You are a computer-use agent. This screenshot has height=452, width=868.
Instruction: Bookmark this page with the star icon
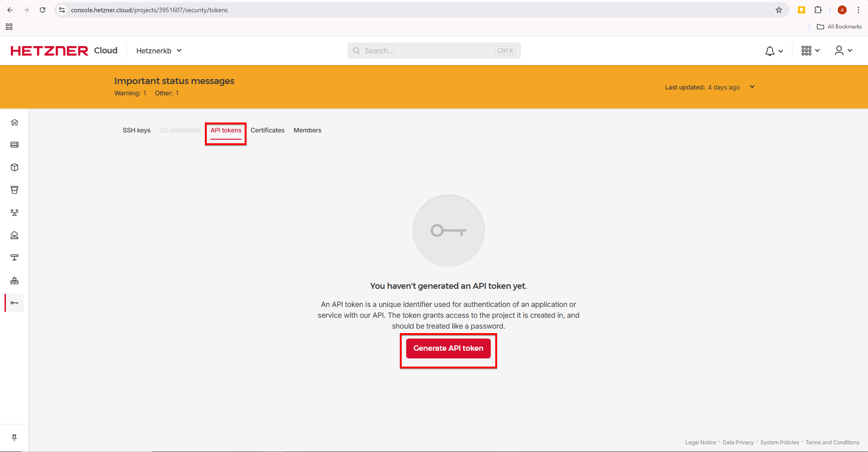click(x=779, y=10)
